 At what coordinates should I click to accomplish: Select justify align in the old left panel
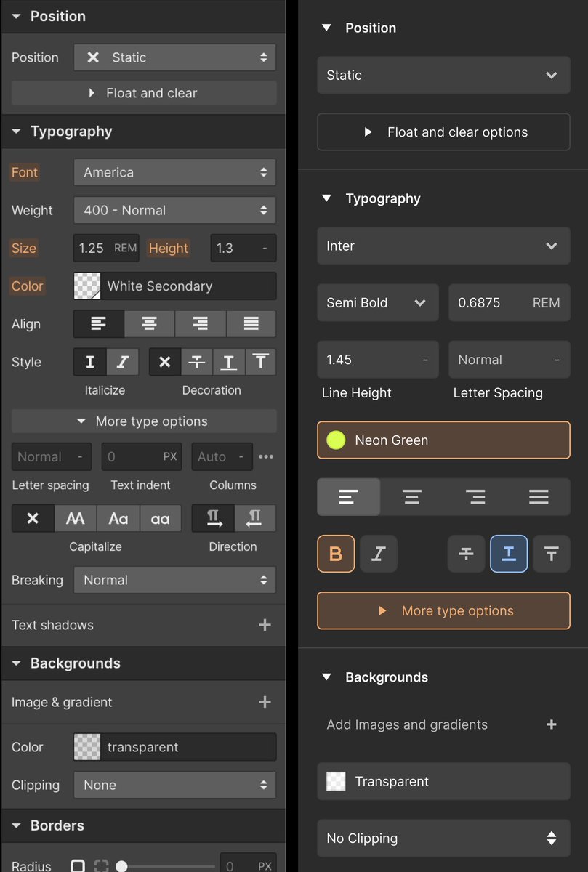(251, 324)
